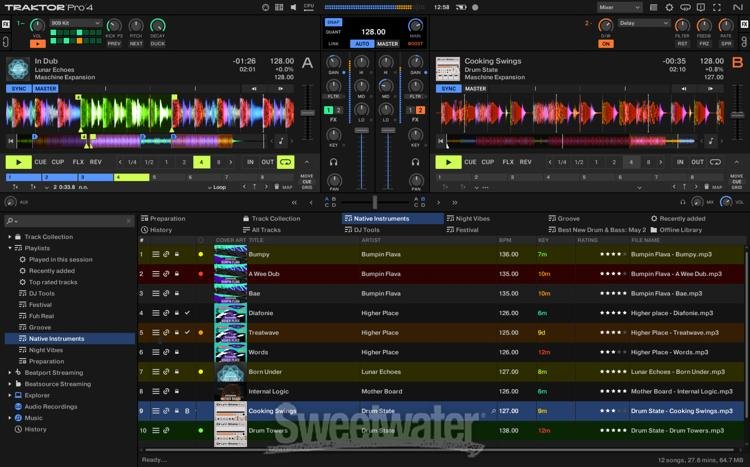Image resolution: width=750 pixels, height=467 pixels.
Task: Click the Deck A headphone cue icon
Action: 333,162
